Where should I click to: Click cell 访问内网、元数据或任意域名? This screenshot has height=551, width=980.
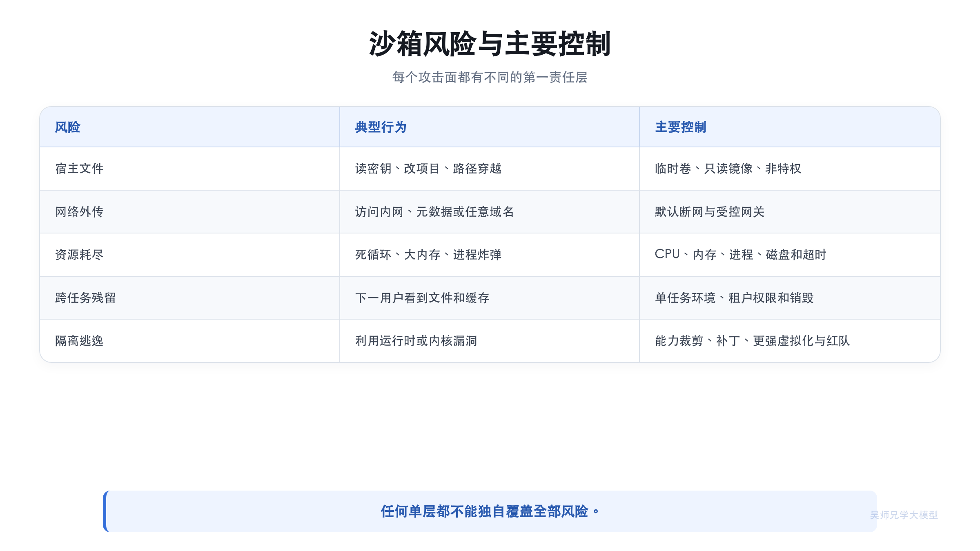pyautogui.click(x=490, y=212)
